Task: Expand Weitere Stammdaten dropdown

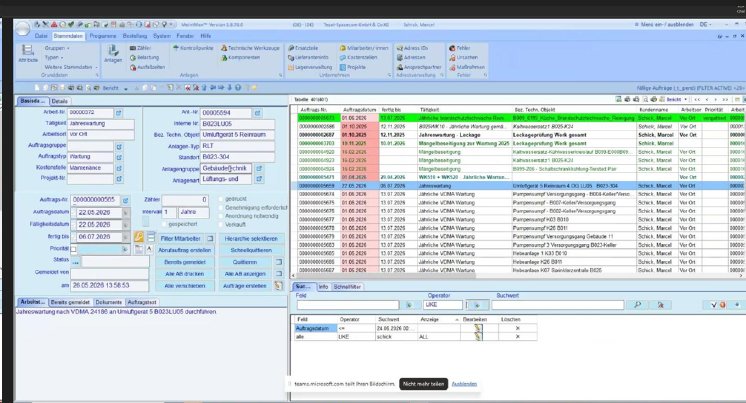Action: [70, 67]
